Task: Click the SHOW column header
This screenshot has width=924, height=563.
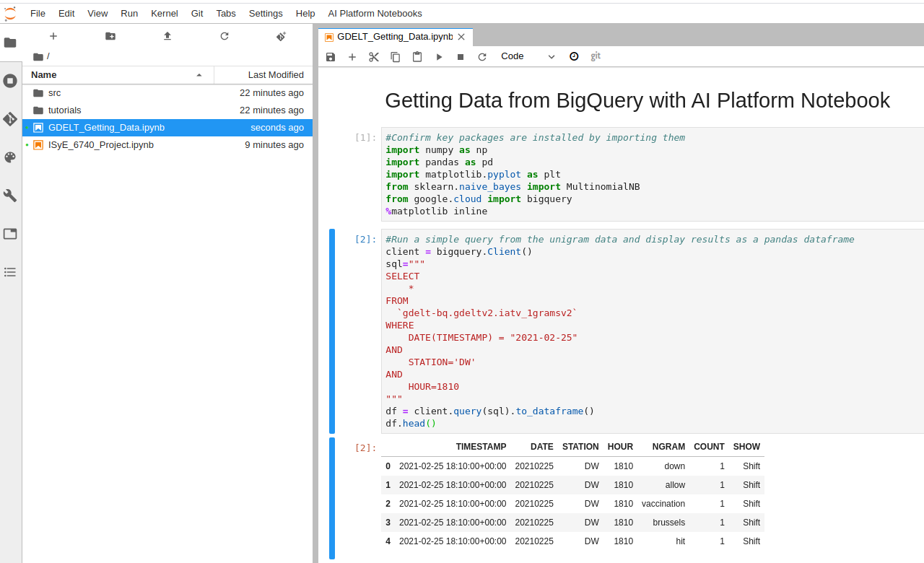Action: tap(746, 447)
